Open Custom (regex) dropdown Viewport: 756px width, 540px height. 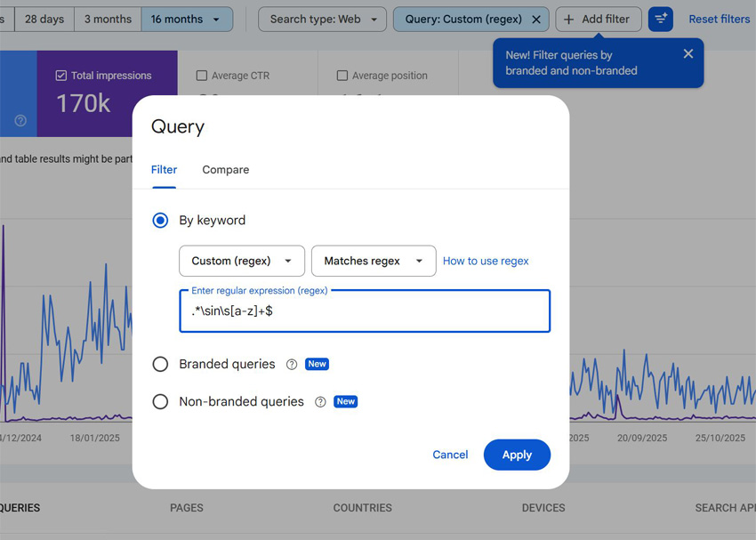[x=242, y=261]
